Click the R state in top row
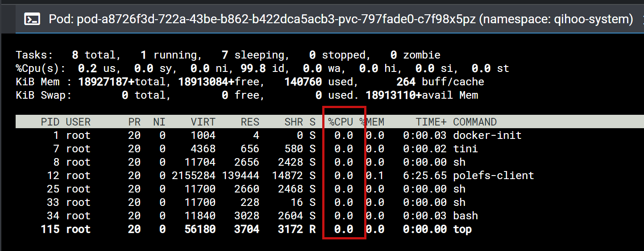This screenshot has width=644, height=251. (312, 229)
